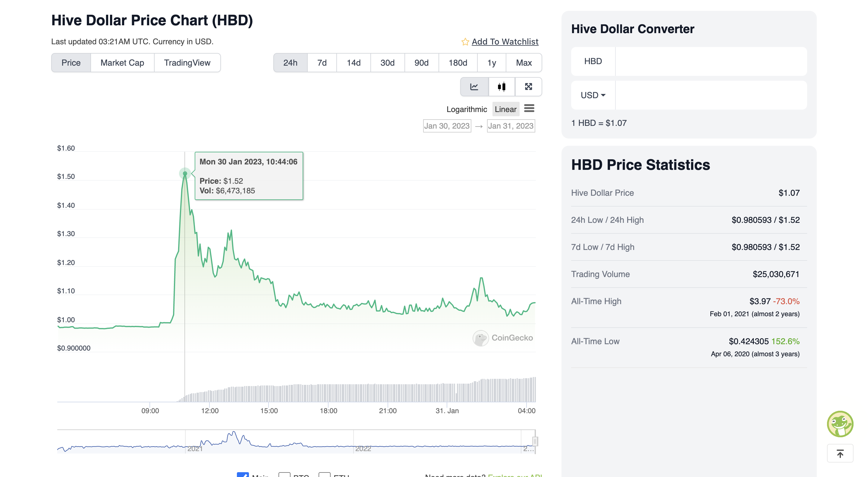Click the All-Time High $3.97 value

(x=759, y=301)
